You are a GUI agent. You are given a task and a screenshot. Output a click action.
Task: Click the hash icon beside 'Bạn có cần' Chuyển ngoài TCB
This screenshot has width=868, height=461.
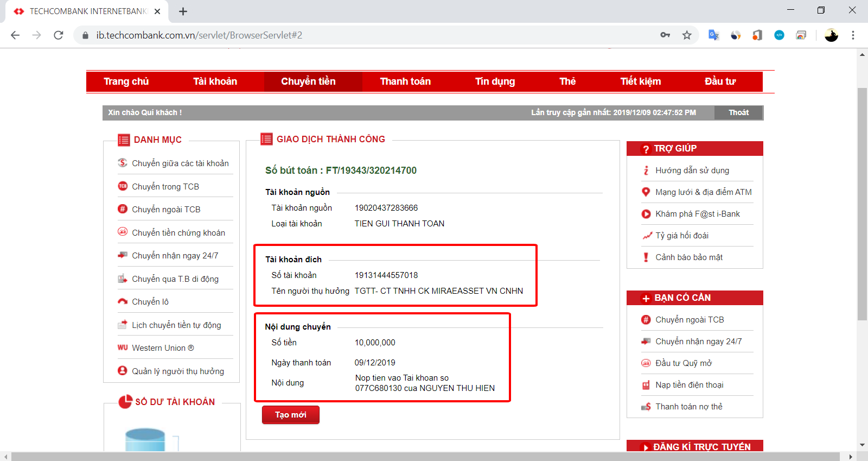pos(646,320)
